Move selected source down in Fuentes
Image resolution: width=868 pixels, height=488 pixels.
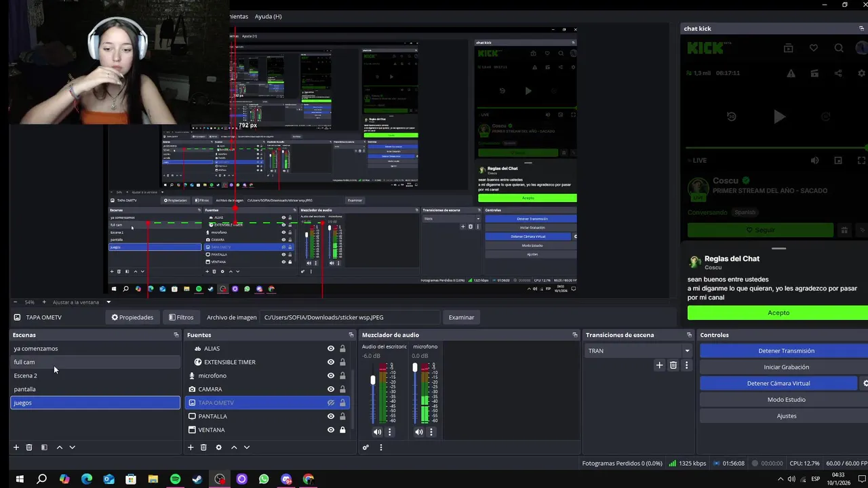point(247,447)
